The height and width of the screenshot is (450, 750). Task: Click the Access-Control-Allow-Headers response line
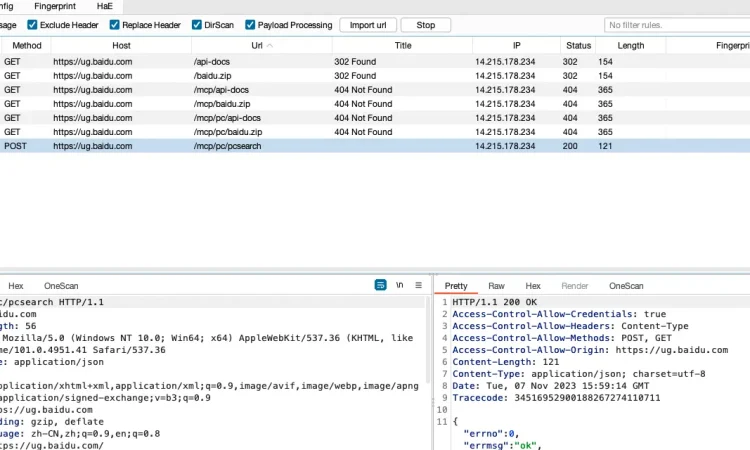coord(570,326)
